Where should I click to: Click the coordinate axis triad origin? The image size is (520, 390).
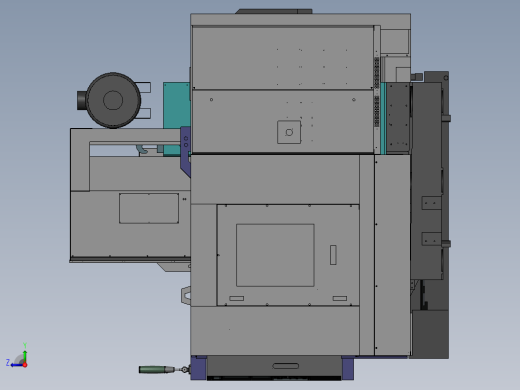click(25, 365)
